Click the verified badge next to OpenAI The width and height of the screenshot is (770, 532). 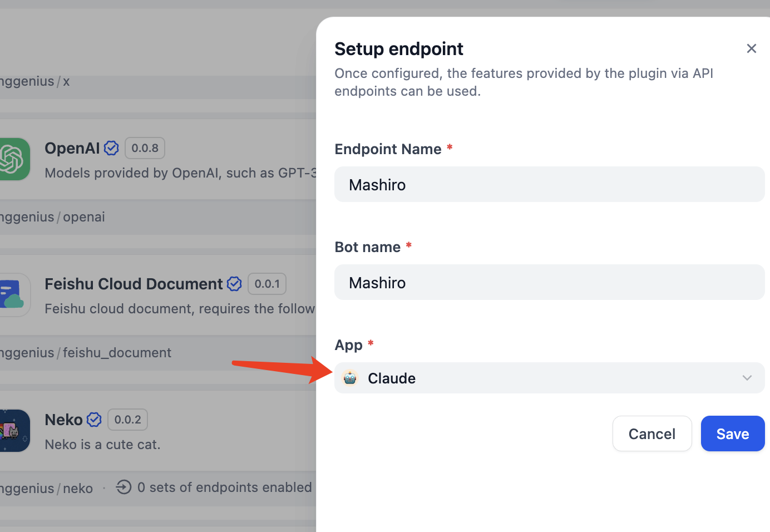111,148
